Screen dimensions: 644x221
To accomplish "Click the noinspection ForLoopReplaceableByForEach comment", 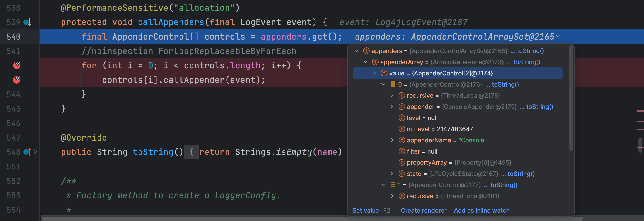I will tap(189, 51).
